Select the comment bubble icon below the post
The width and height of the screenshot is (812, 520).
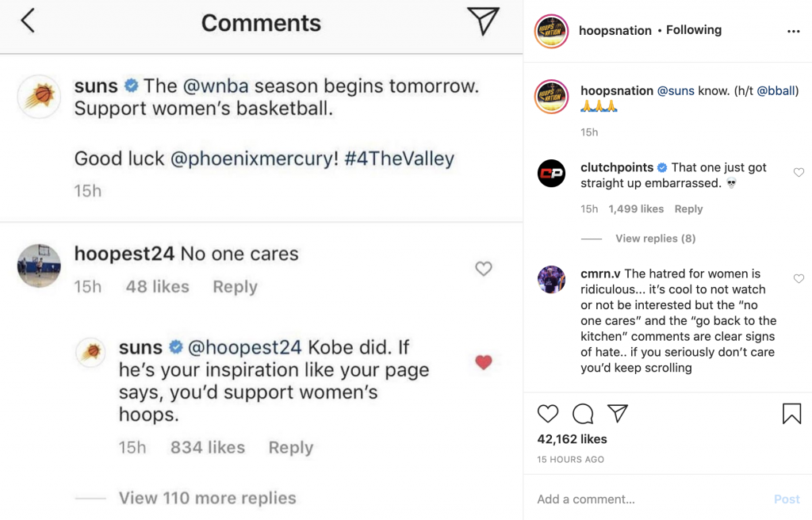pyautogui.click(x=583, y=413)
